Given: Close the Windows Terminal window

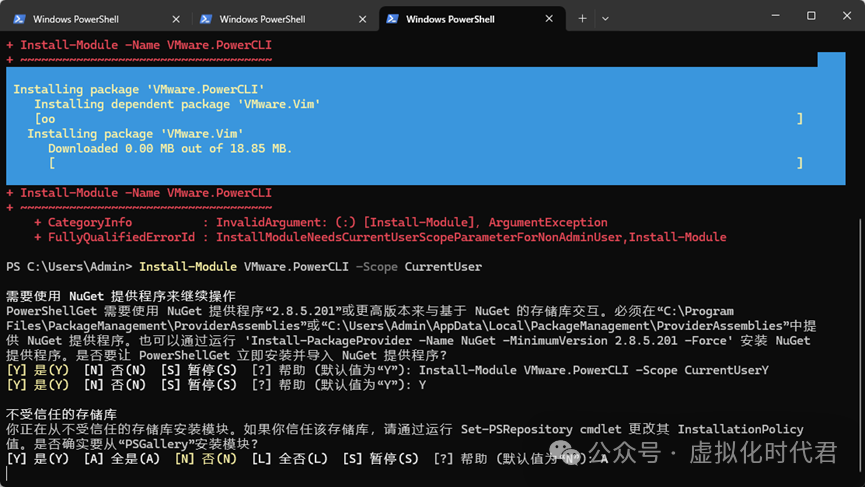Looking at the screenshot, I should (847, 16).
